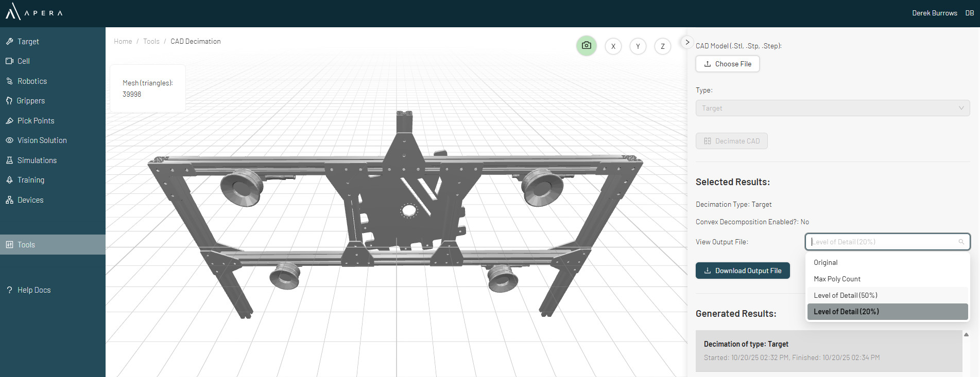Go to Vision Solution page
The height and width of the screenshot is (377, 980).
point(42,140)
